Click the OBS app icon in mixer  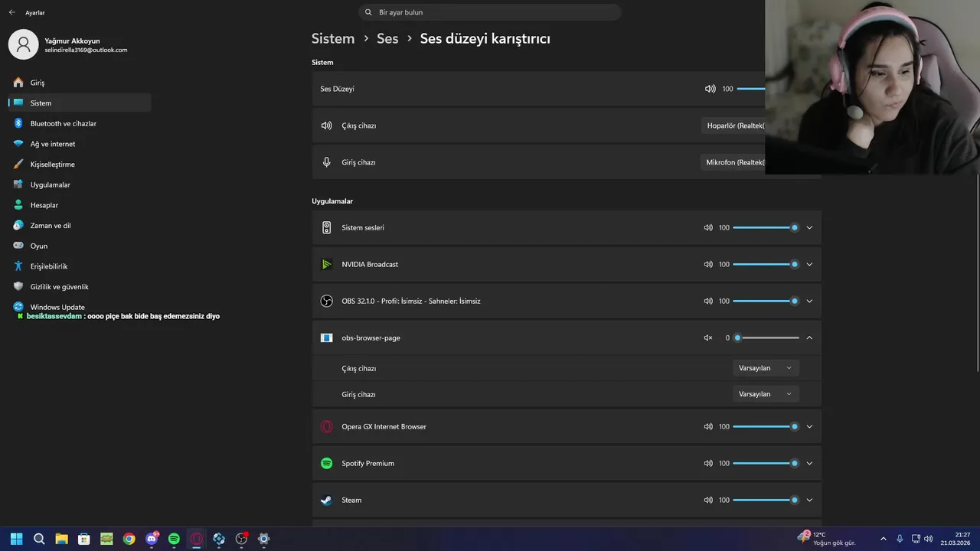[x=327, y=301]
